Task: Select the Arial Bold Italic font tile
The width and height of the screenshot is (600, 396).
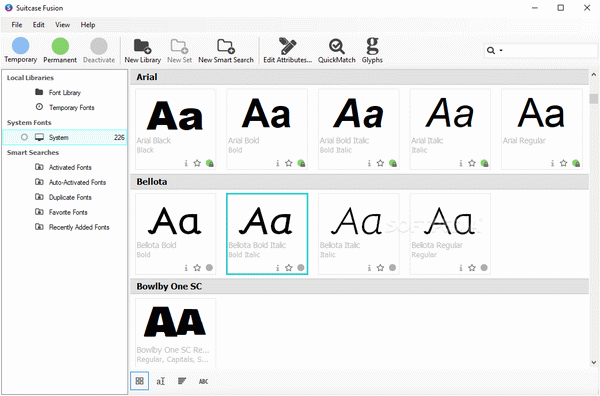Action: click(359, 129)
